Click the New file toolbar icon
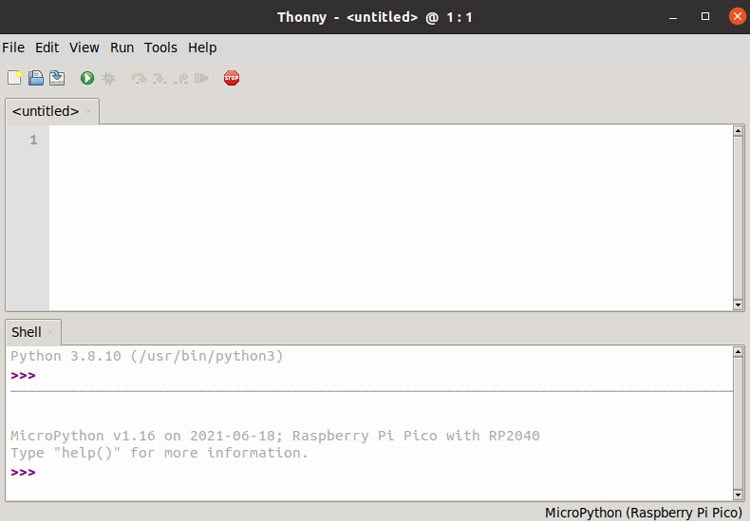750x521 pixels. tap(15, 78)
